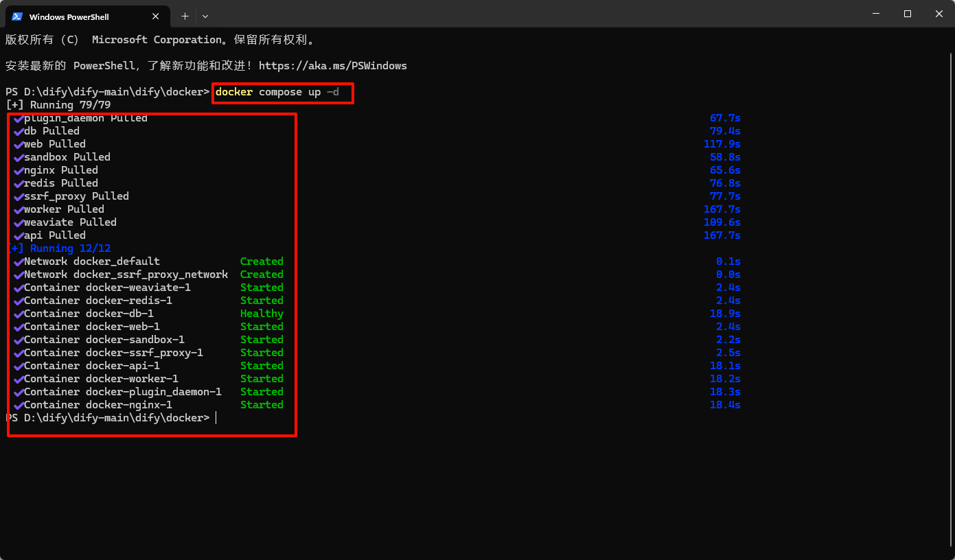Open the new tab profile dropdown arrow
This screenshot has width=955, height=560.
[205, 16]
